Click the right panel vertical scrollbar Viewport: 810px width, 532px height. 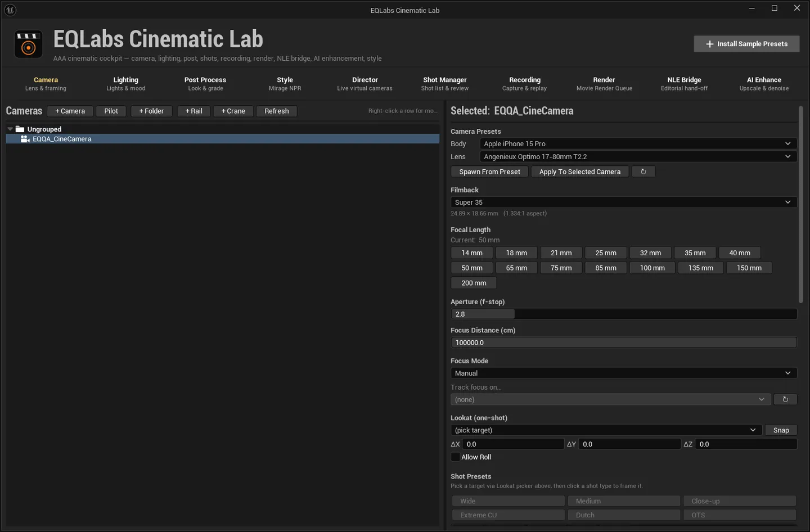(801, 205)
